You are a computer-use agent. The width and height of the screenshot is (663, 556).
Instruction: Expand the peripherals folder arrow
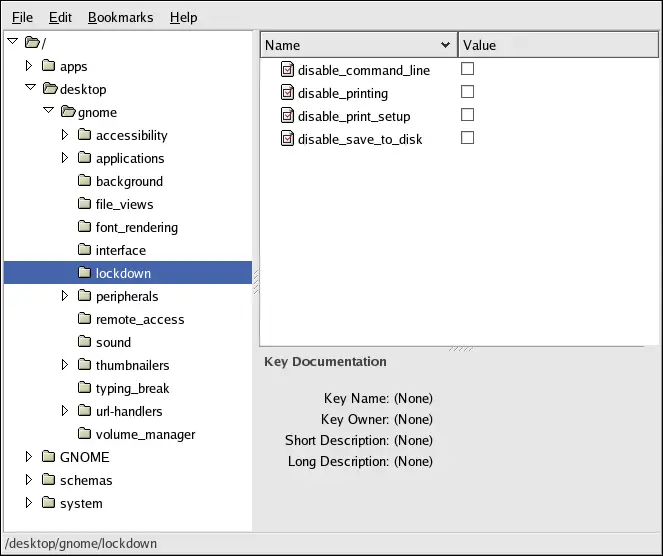click(x=65, y=296)
